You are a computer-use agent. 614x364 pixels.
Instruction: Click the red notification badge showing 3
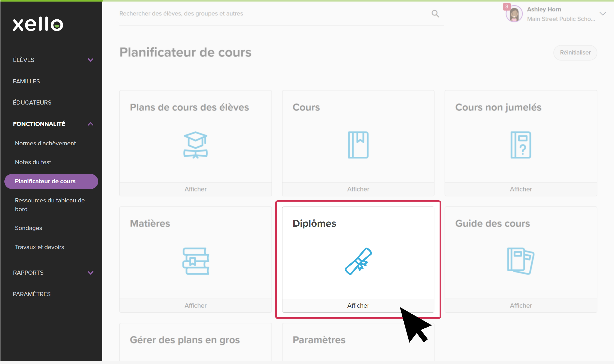click(x=506, y=6)
